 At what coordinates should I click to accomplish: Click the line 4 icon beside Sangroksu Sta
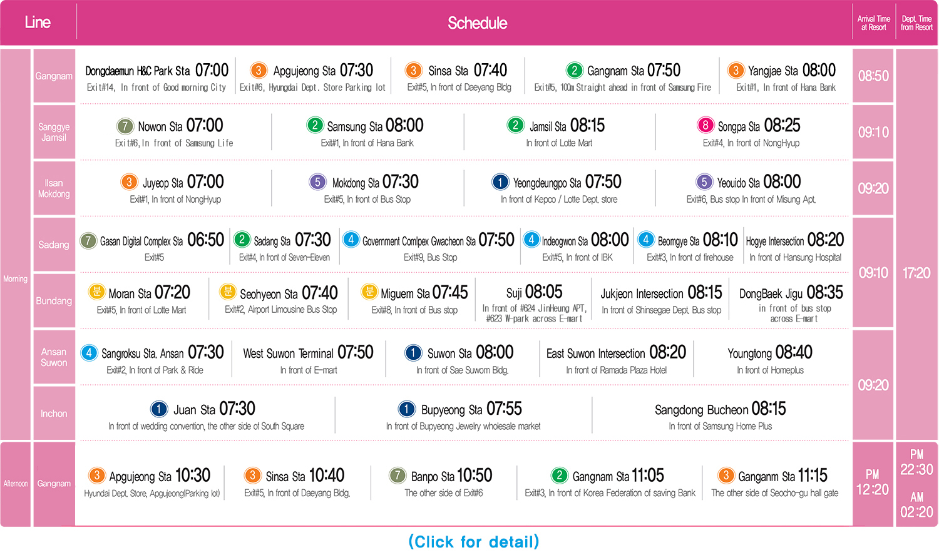[89, 353]
